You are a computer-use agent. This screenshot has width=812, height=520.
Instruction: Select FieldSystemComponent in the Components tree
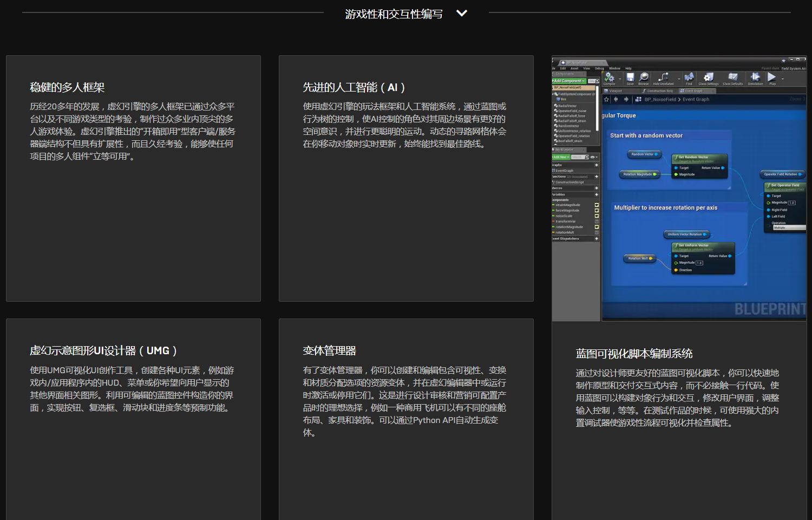574,94
